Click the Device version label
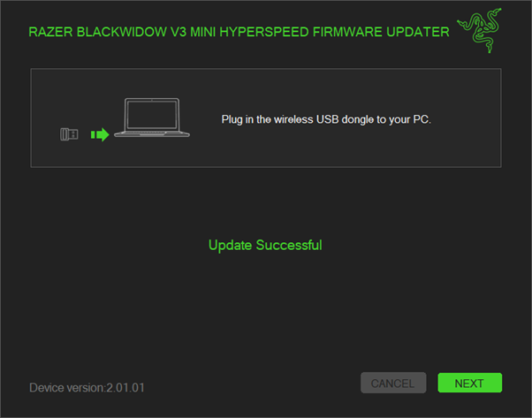The height and width of the screenshot is (418, 532). pyautogui.click(x=67, y=387)
